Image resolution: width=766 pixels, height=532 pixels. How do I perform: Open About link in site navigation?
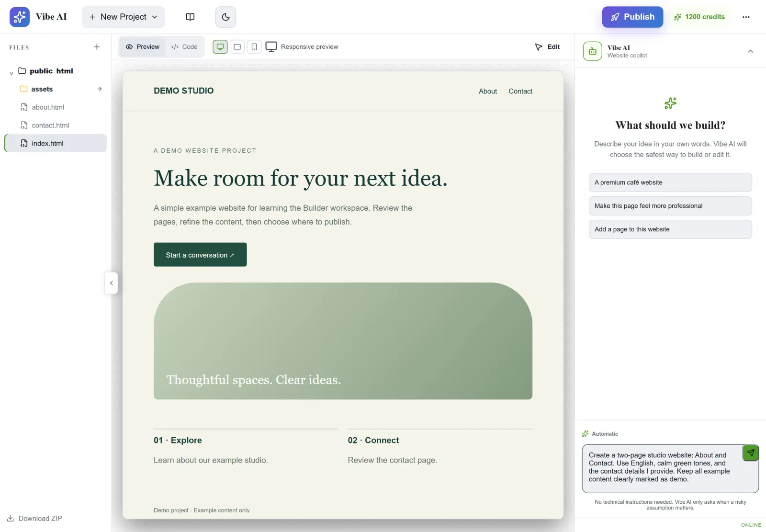tap(488, 91)
